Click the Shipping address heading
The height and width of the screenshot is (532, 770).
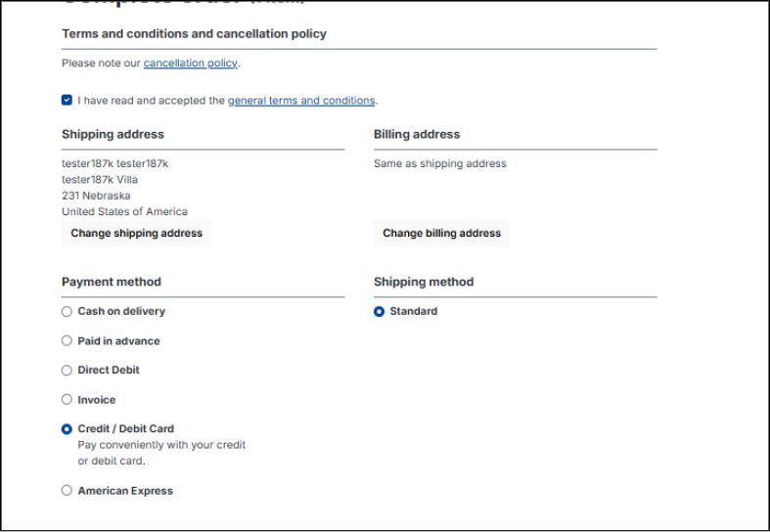click(113, 134)
